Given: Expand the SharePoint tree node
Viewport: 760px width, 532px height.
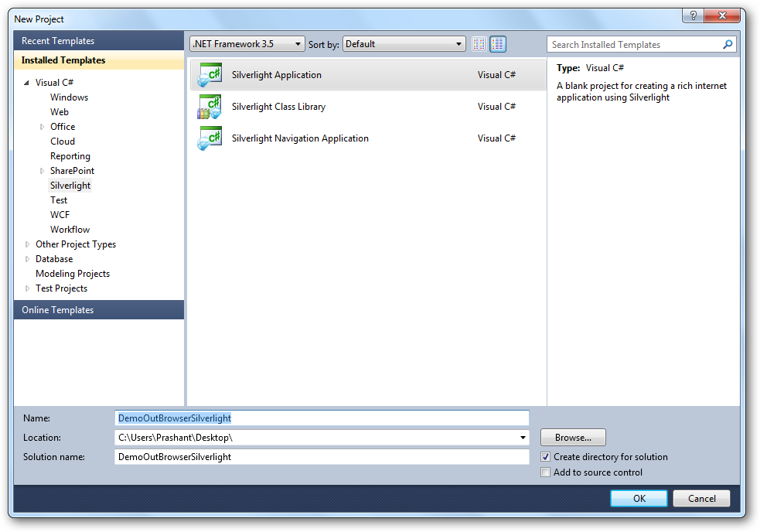Looking at the screenshot, I should click(x=43, y=171).
